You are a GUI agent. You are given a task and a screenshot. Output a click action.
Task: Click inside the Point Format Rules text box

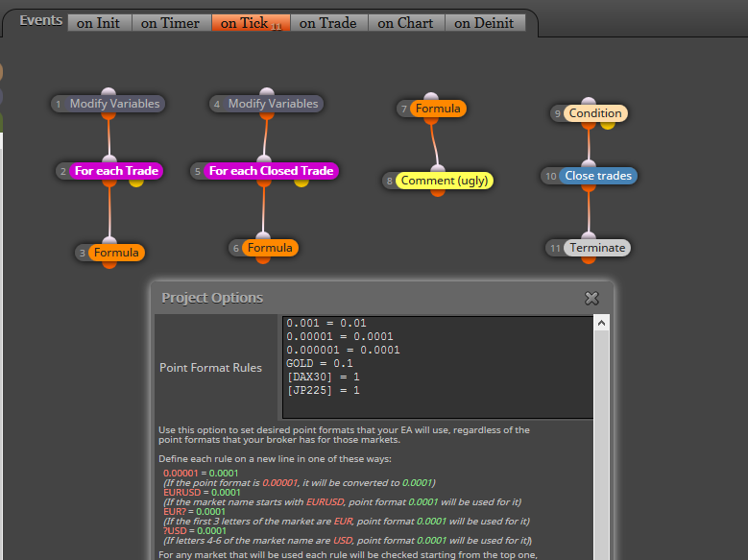tap(438, 367)
